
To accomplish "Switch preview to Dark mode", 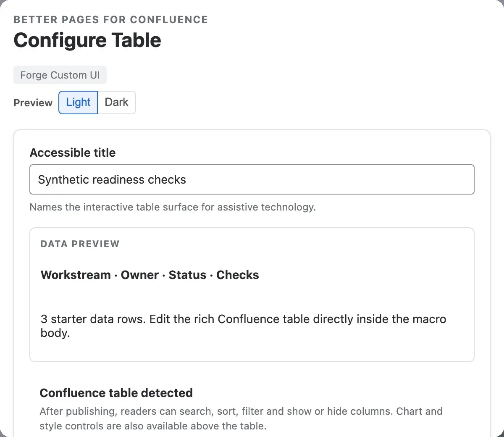I will (x=117, y=103).
